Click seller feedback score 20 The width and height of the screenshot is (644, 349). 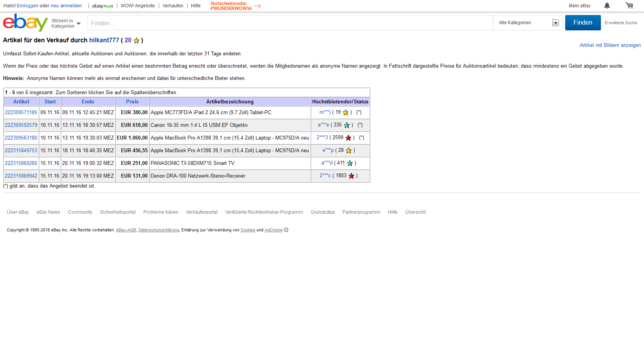pyautogui.click(x=128, y=40)
